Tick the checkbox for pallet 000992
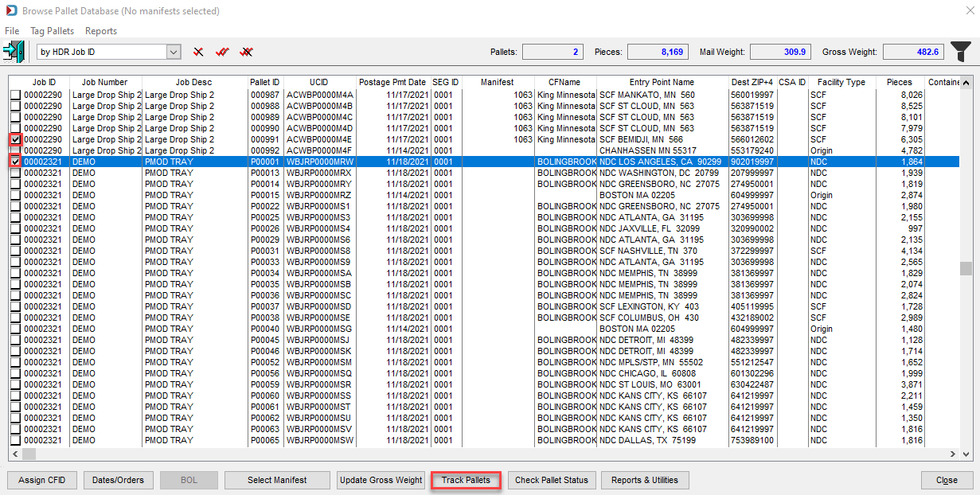Viewport: 980px width, 495px height. 16,150
